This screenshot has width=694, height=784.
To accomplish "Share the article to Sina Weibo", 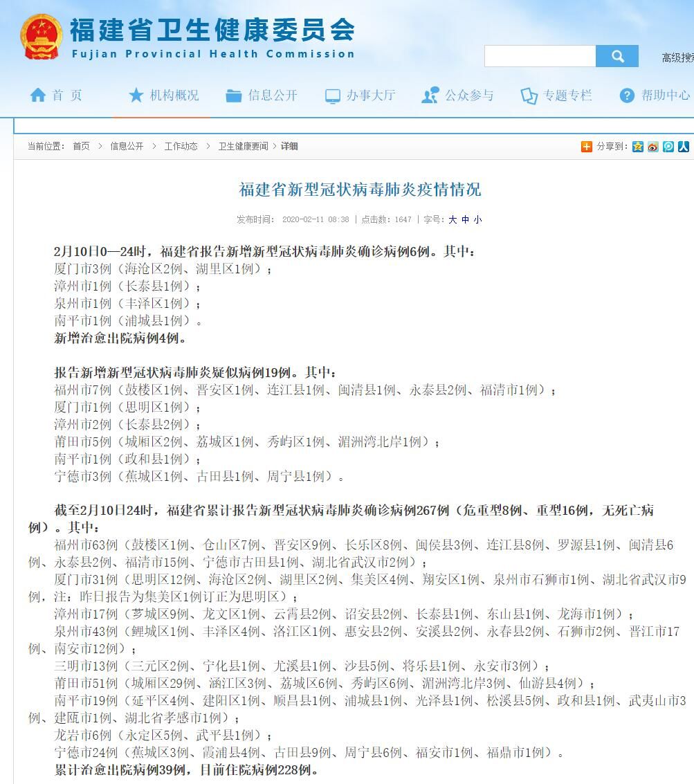I will click(x=653, y=146).
